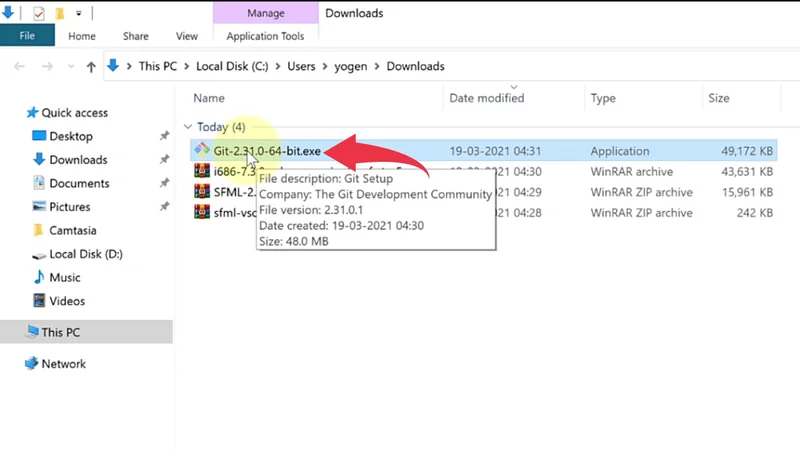
Task: Open the recent locations dropdown arrow
Action: click(x=70, y=67)
